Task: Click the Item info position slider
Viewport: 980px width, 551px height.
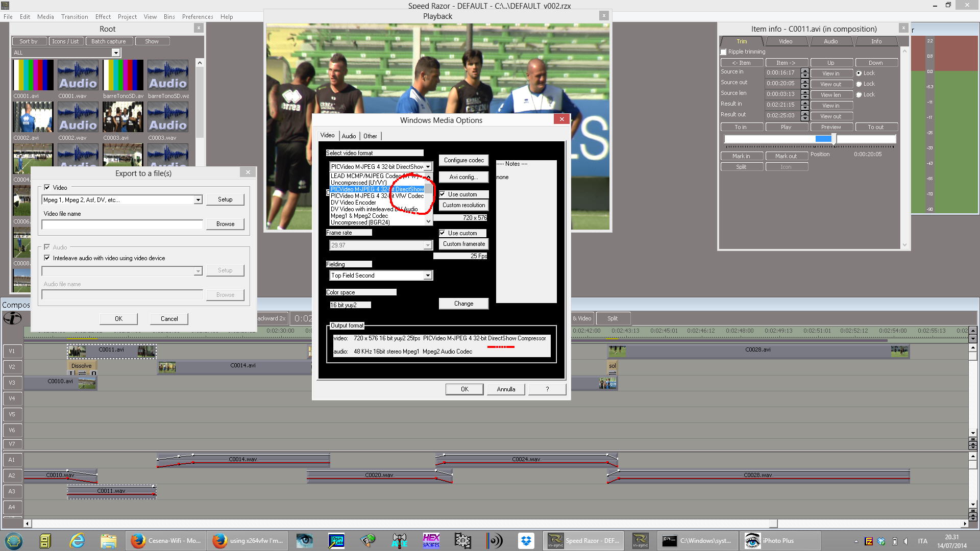Action: 834,139
